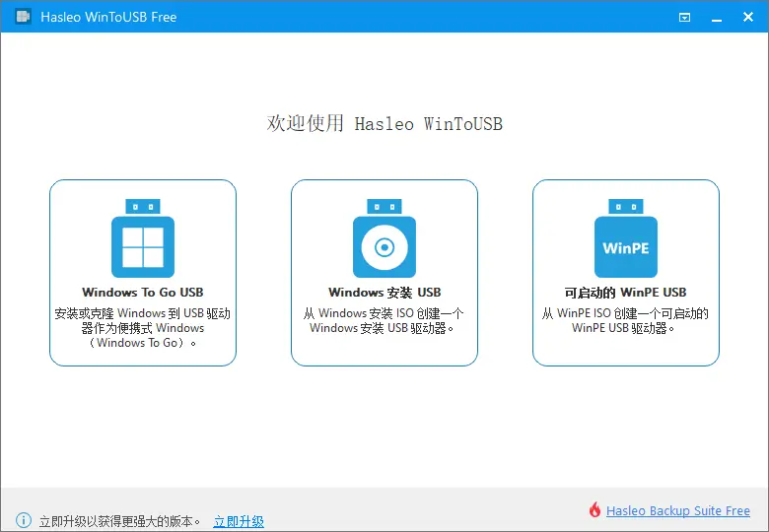769x532 pixels.
Task: Select the 可启动的 WinPE USB title
Action: coord(626,293)
